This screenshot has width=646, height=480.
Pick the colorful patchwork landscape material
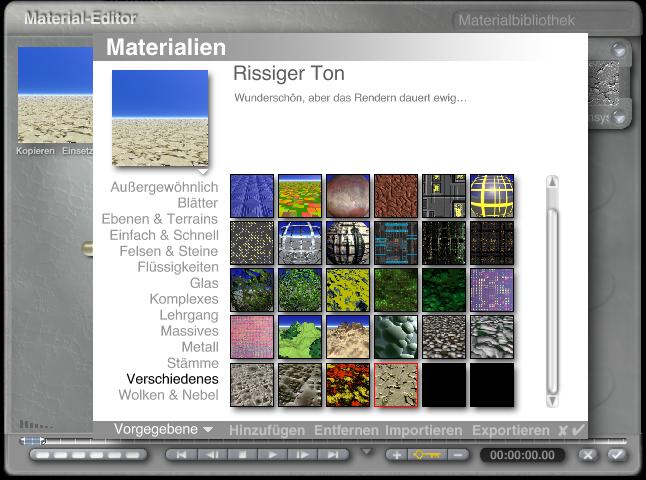[300, 196]
